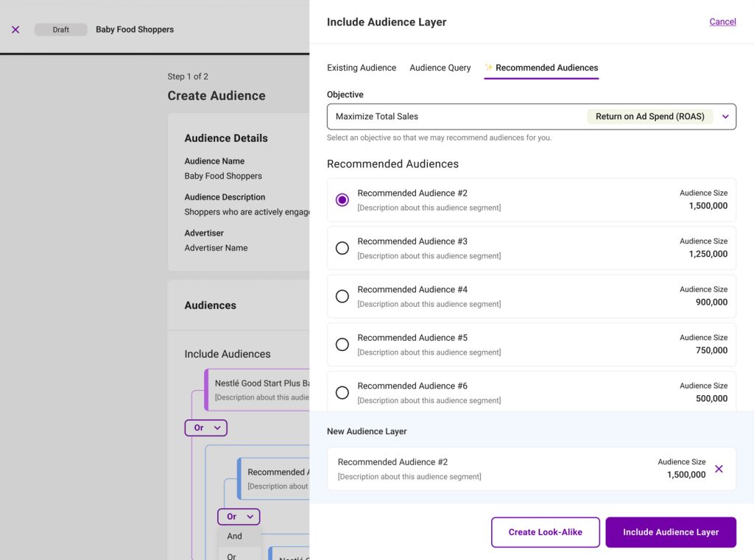Remove Recommended Audience #2 from new layer
Viewport: 754px width, 560px height.
pos(719,469)
